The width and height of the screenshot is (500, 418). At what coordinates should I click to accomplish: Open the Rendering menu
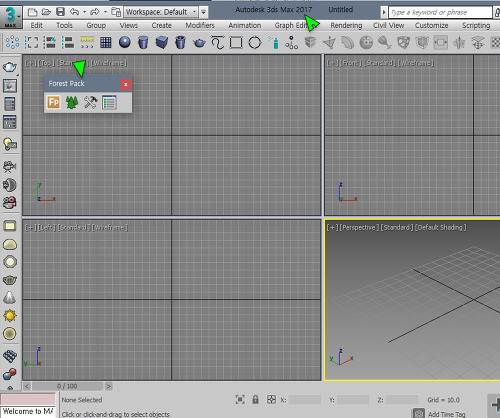click(x=346, y=25)
